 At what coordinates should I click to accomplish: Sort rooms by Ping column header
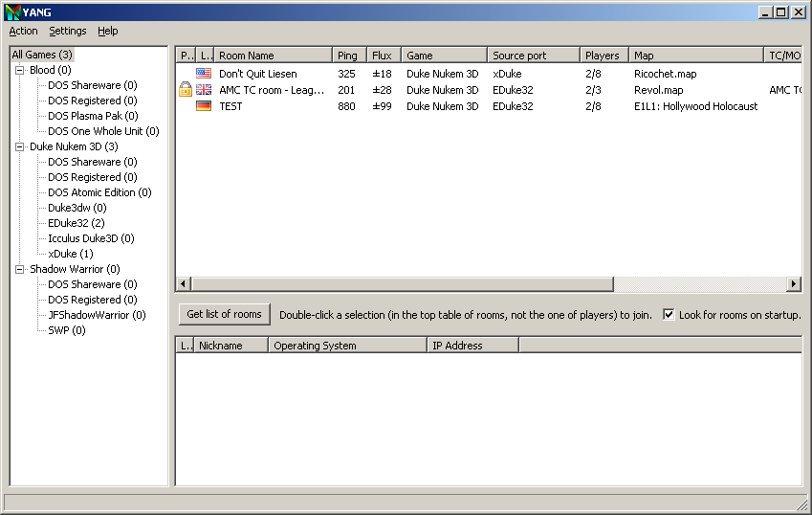(349, 56)
